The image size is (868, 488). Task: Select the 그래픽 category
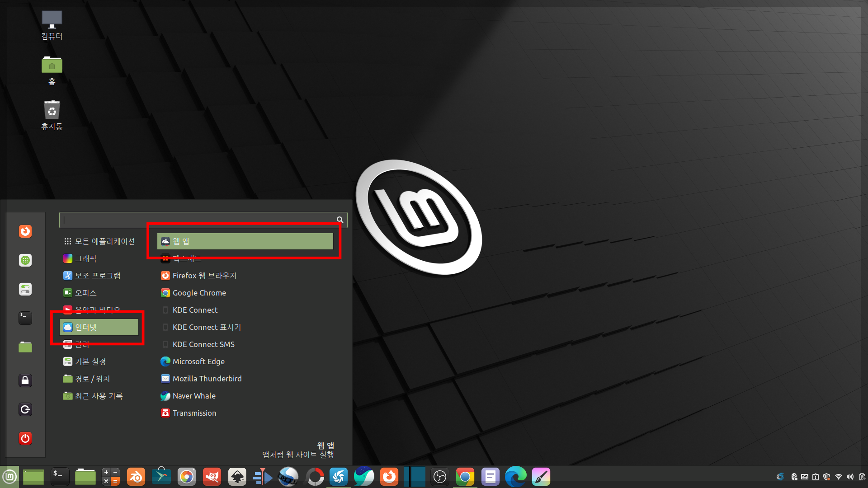click(x=86, y=258)
